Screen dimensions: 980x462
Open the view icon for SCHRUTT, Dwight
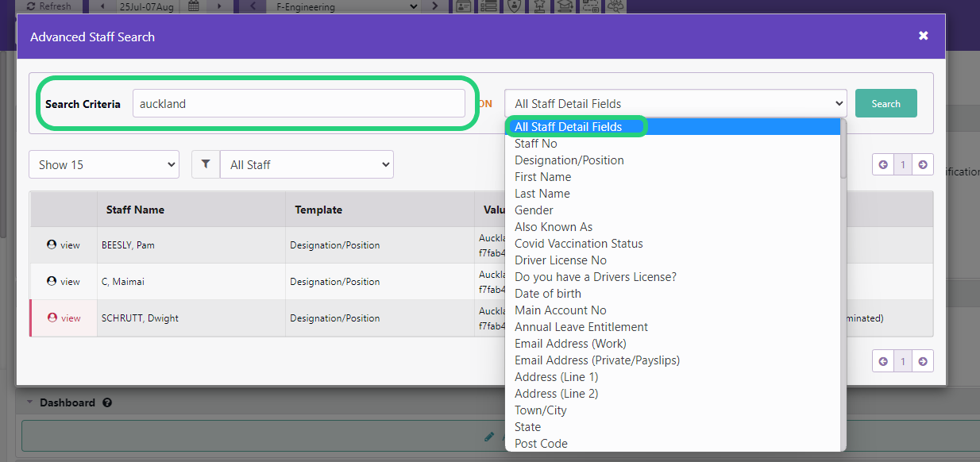point(64,318)
